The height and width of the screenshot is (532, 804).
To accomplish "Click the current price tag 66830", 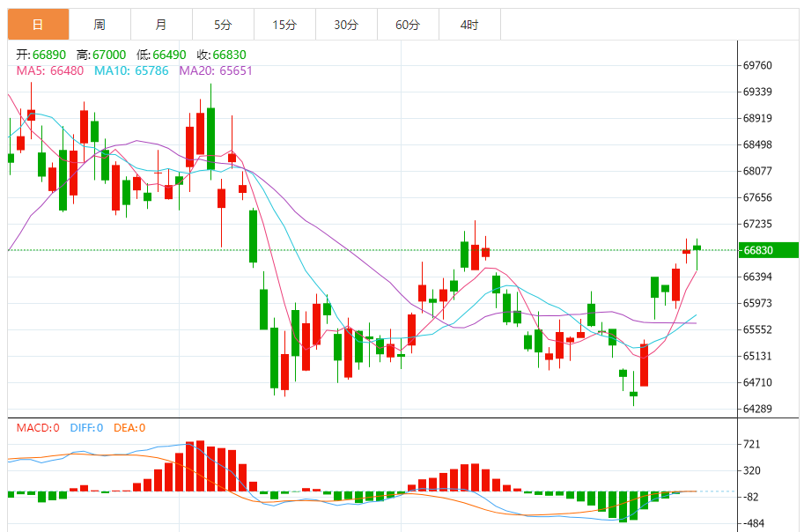I will tap(768, 250).
